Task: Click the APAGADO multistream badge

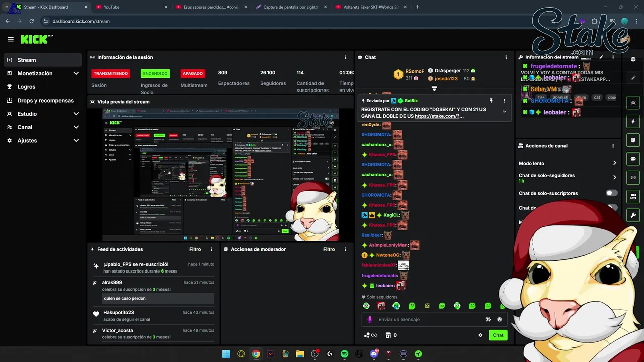Action: coord(193,73)
